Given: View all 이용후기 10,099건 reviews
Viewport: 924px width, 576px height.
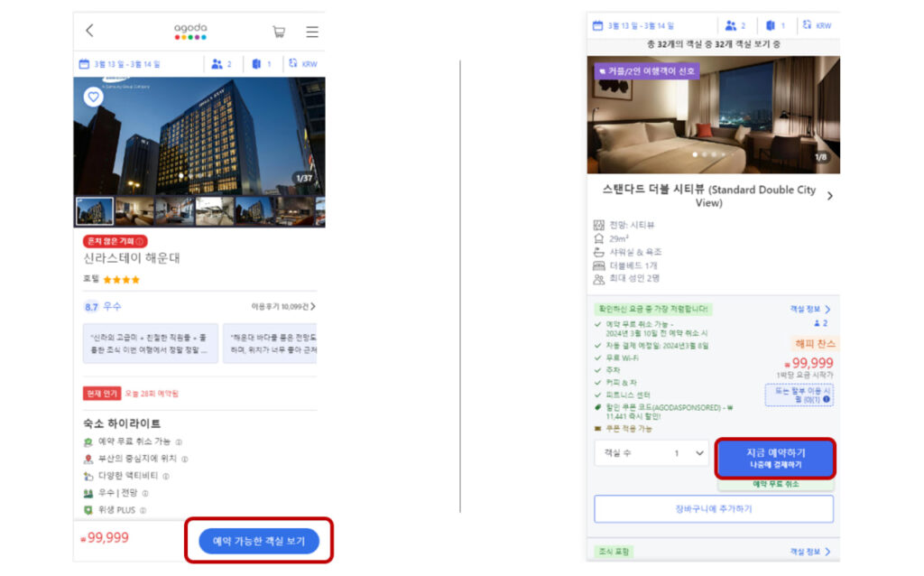Looking at the screenshot, I should (x=283, y=307).
